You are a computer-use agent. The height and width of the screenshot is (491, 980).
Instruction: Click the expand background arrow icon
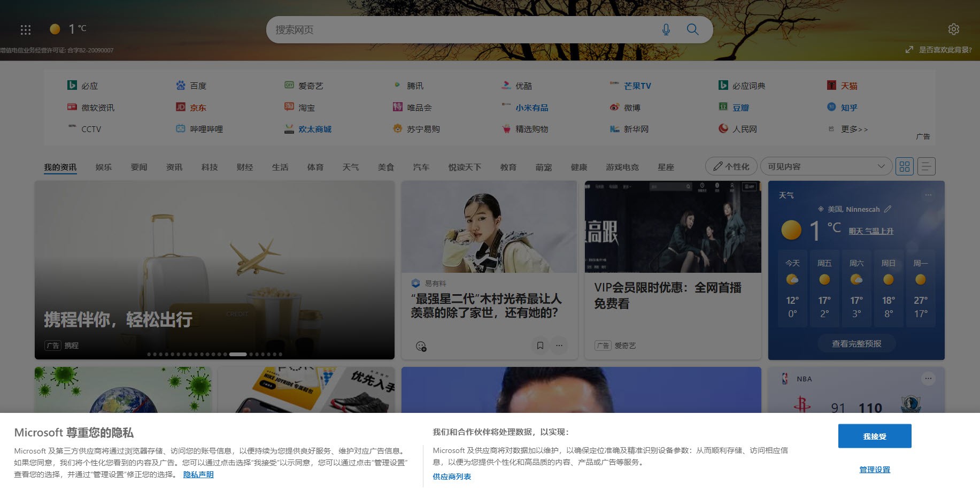pyautogui.click(x=909, y=49)
